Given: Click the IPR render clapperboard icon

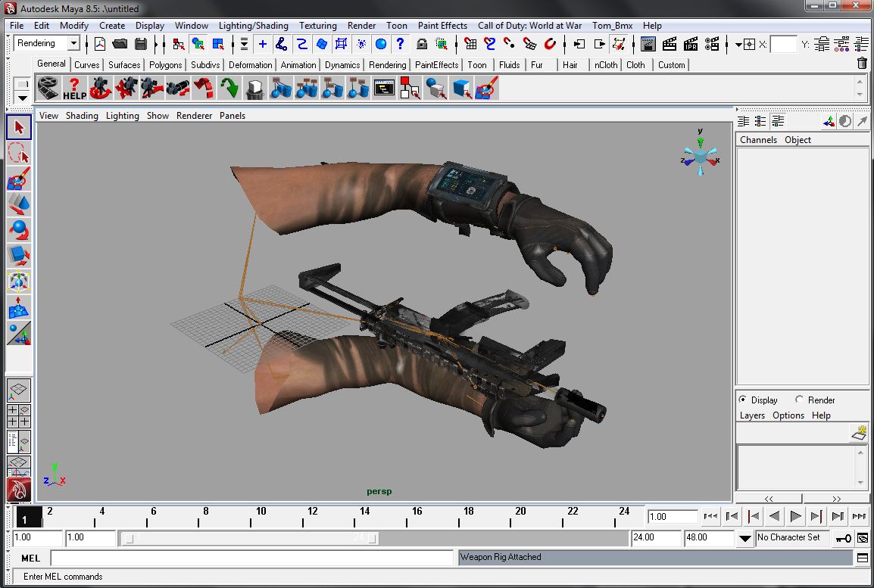Looking at the screenshot, I should pos(691,44).
